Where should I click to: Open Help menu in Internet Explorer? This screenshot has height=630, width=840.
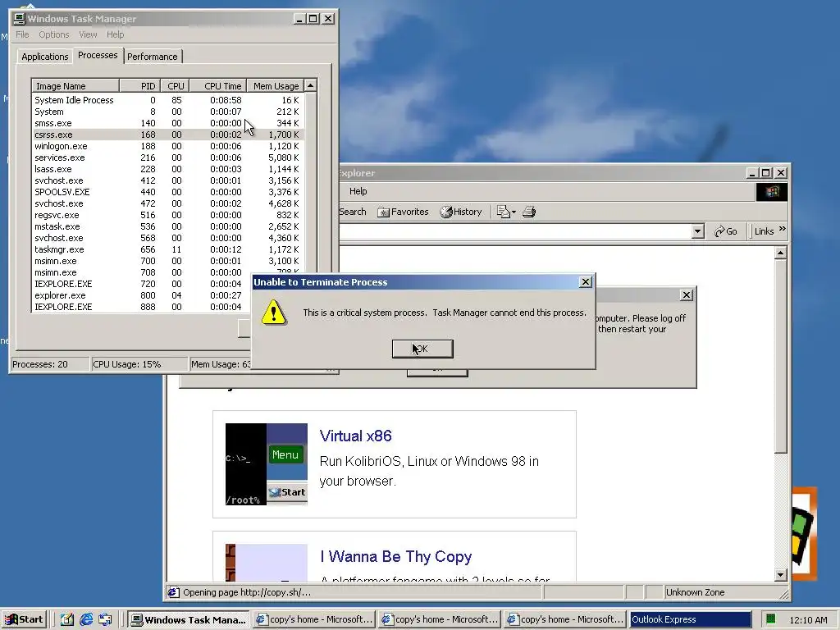point(358,191)
